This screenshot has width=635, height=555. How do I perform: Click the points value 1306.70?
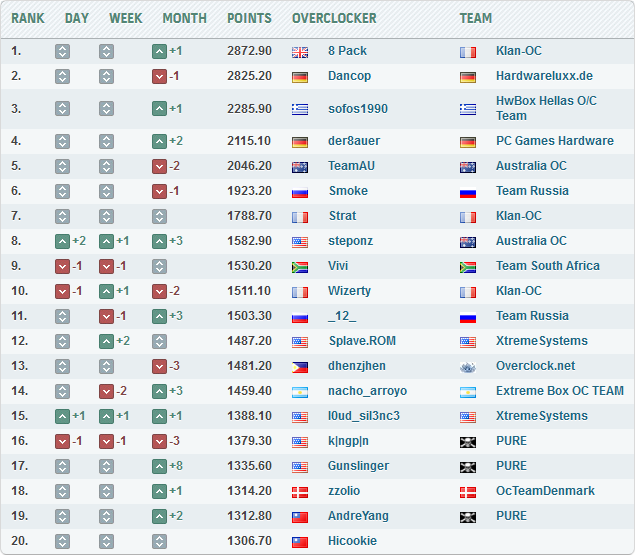pos(249,541)
